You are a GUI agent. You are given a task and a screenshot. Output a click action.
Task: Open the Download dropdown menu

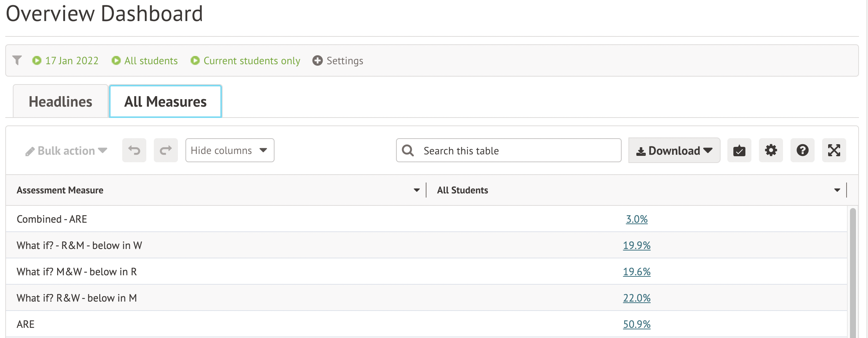674,150
